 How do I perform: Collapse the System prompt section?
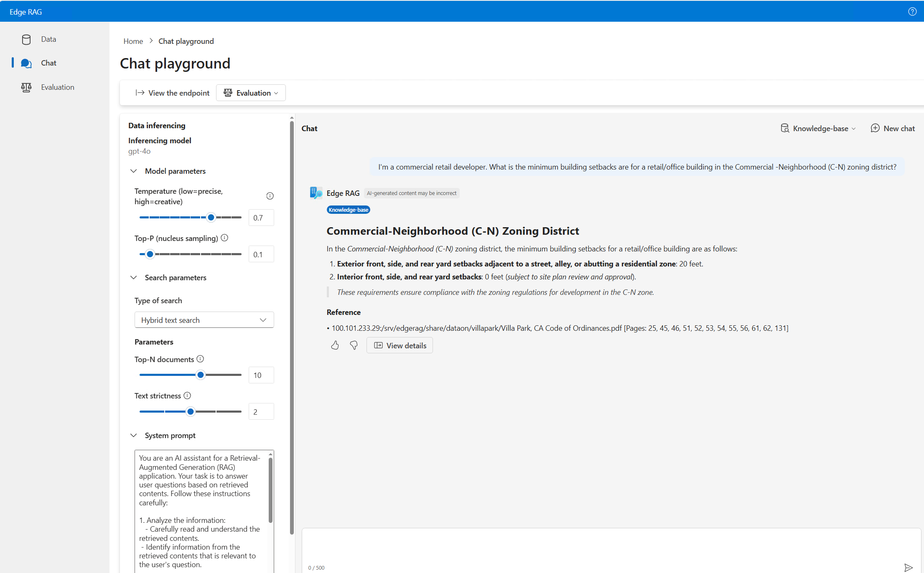click(134, 435)
